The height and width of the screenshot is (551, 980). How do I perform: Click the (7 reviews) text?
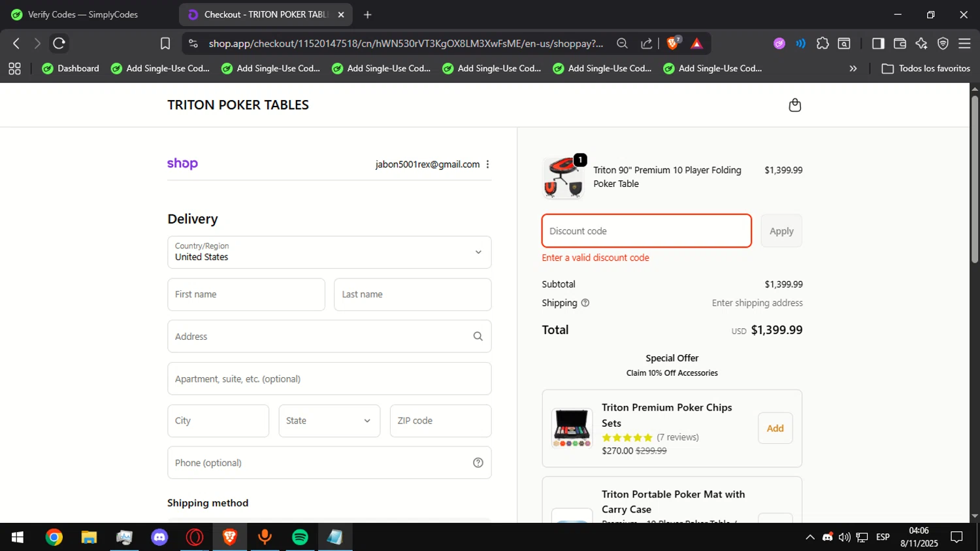[678, 437]
